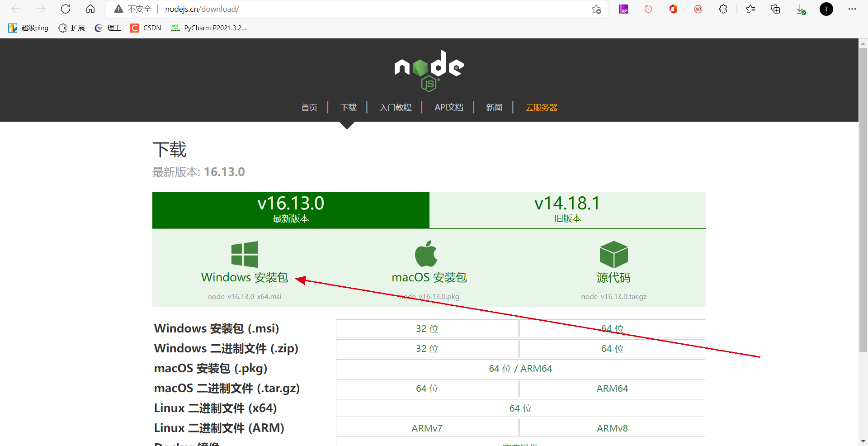868x446 pixels.
Task: Download Windows .zip 32 位
Action: point(427,348)
